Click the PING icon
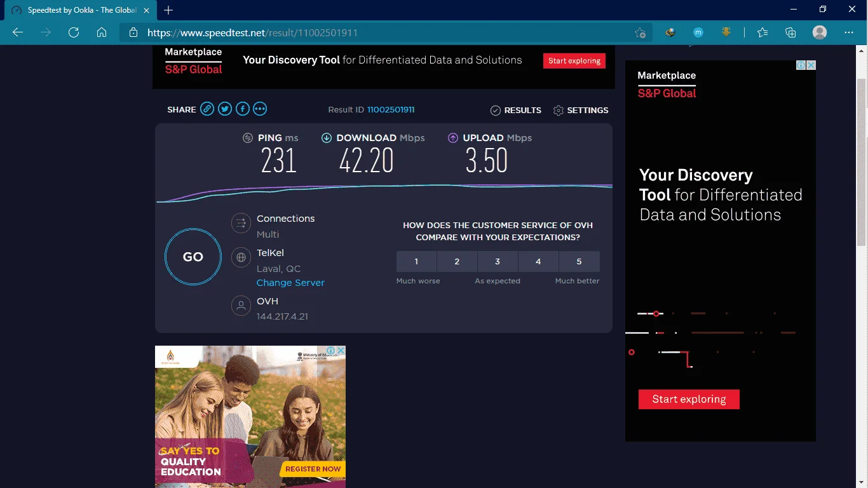 click(x=248, y=138)
